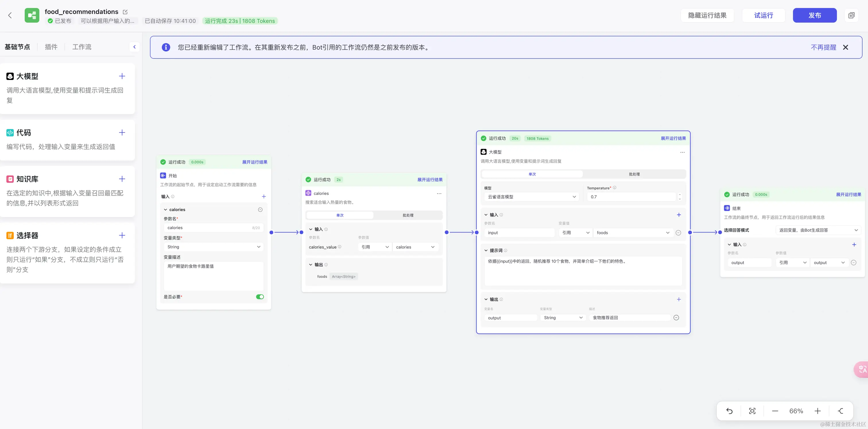The width and height of the screenshot is (868, 429).
Task: Add the 大模型 node with plus icon
Action: (x=122, y=76)
